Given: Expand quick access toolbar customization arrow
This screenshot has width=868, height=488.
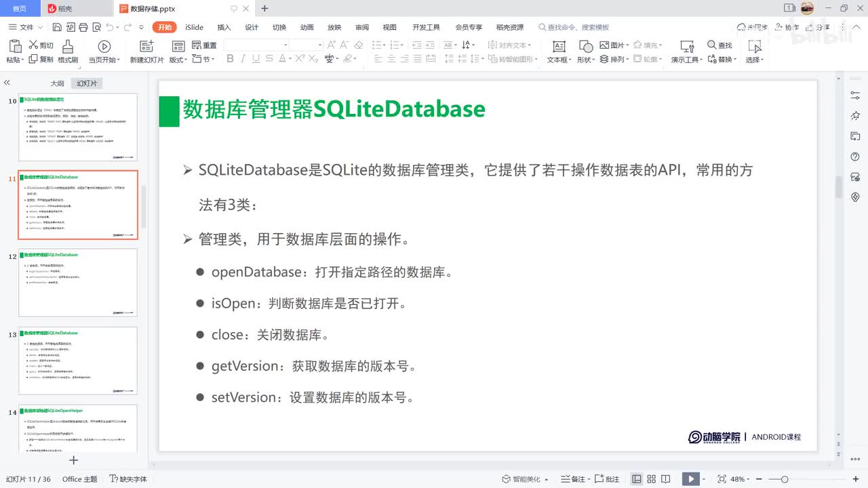Looking at the screenshot, I should (x=141, y=27).
